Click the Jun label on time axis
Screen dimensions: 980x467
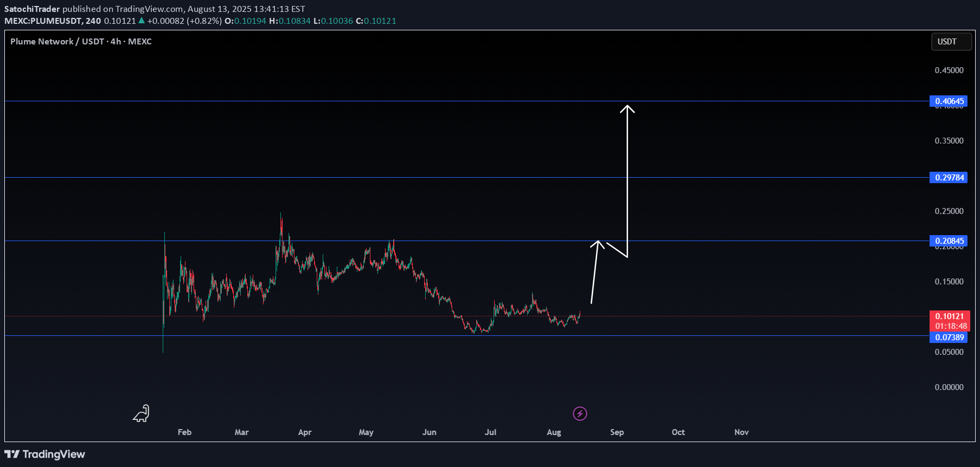point(429,432)
